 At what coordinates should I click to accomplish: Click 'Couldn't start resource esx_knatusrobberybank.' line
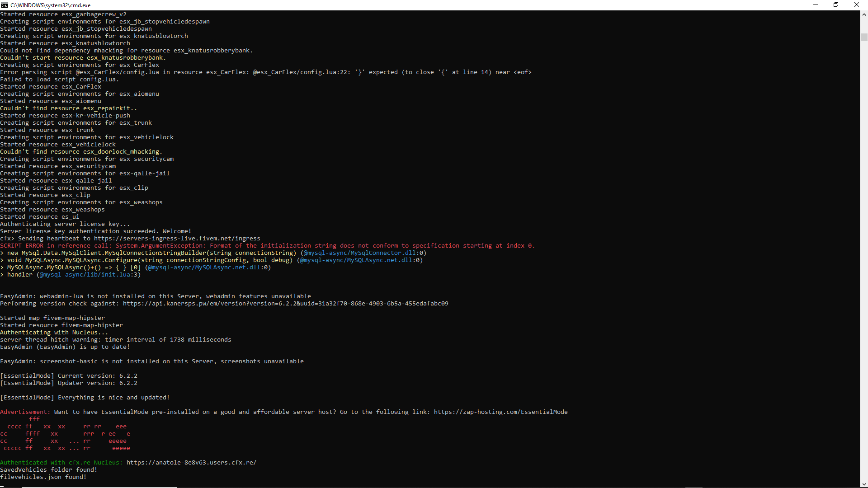[x=83, y=58]
